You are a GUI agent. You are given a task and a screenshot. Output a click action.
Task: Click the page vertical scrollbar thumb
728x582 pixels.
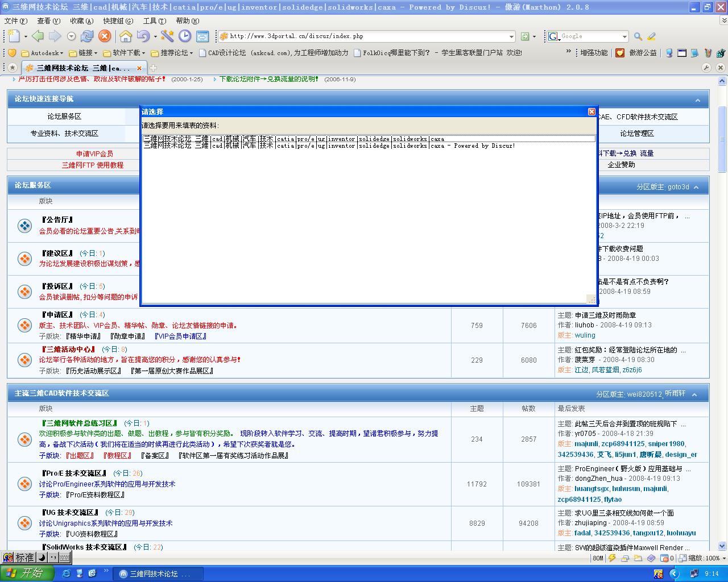[722, 139]
